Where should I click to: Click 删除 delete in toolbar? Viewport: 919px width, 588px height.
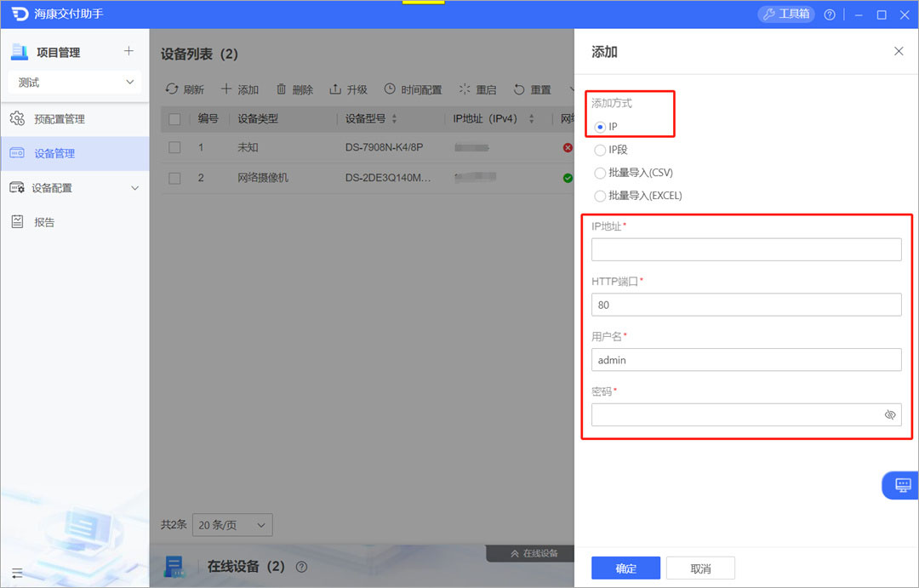(294, 89)
